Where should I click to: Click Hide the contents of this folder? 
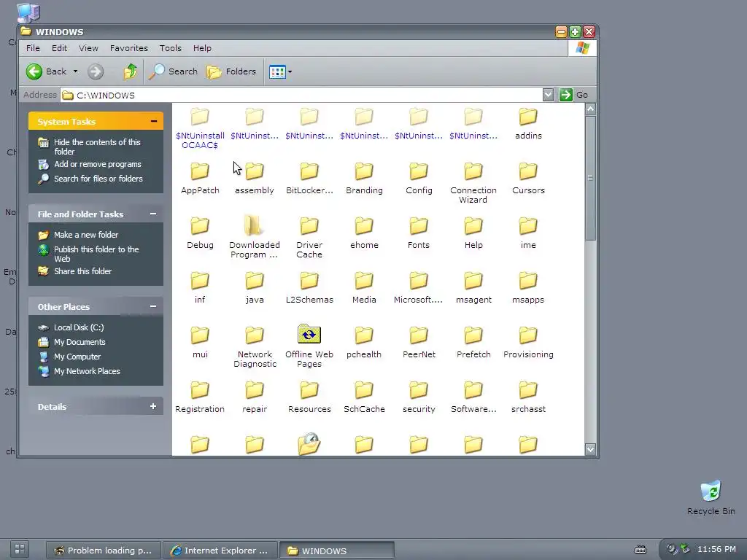coord(97,147)
